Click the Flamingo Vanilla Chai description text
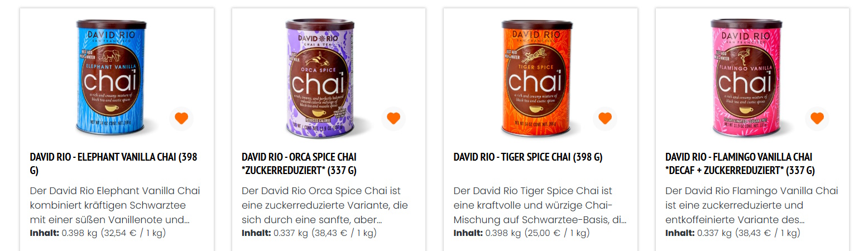This screenshot has height=251, width=868. 752,205
